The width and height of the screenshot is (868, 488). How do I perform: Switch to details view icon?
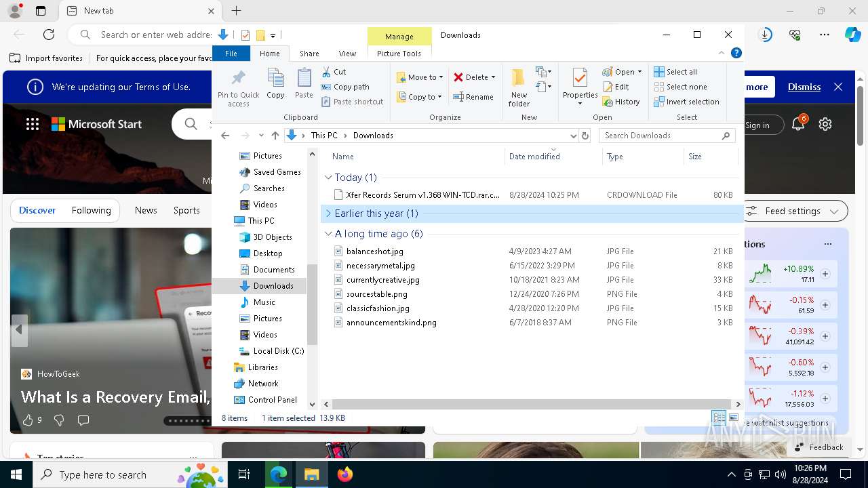coord(719,418)
